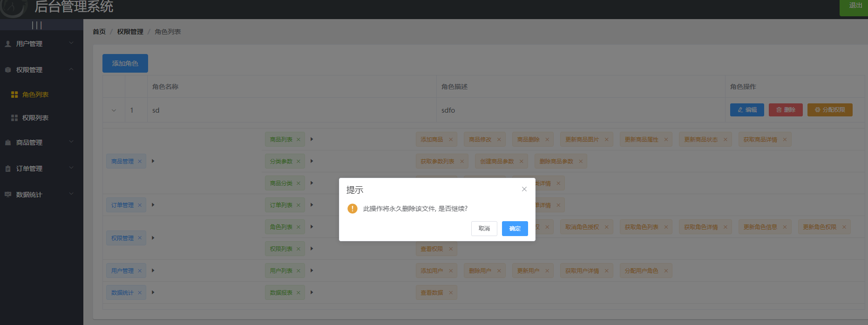Remove the 获取角色详情 permission tag

tap(726, 227)
